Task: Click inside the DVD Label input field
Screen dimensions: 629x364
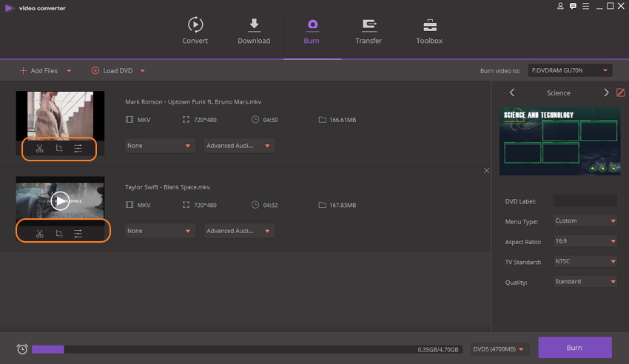Action: [x=585, y=200]
